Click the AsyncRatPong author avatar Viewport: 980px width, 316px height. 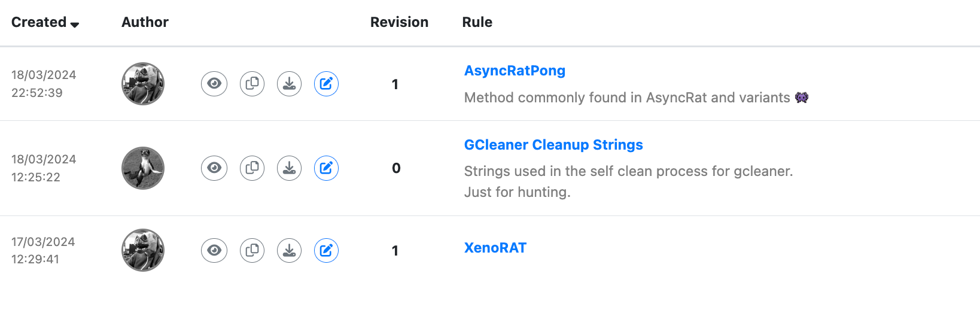[143, 84]
